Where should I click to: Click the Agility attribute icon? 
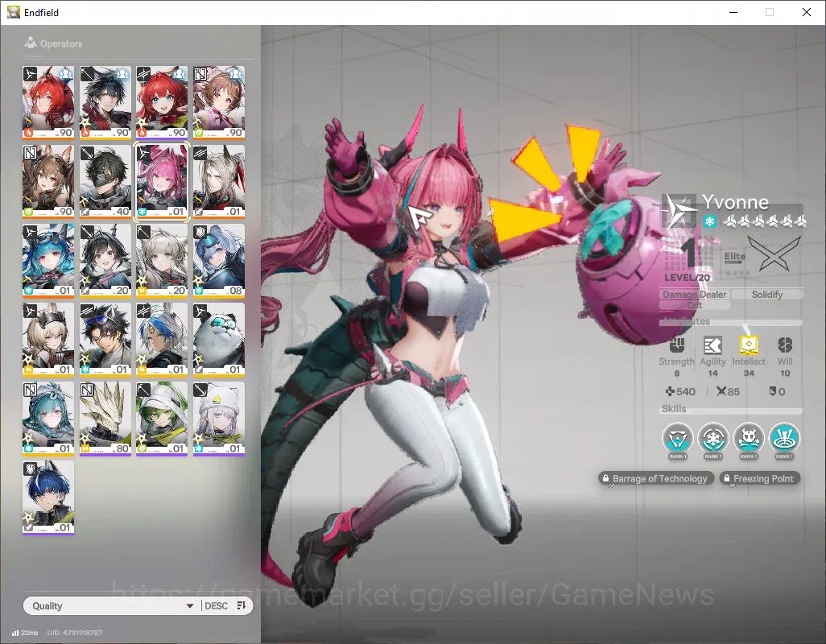click(x=712, y=345)
